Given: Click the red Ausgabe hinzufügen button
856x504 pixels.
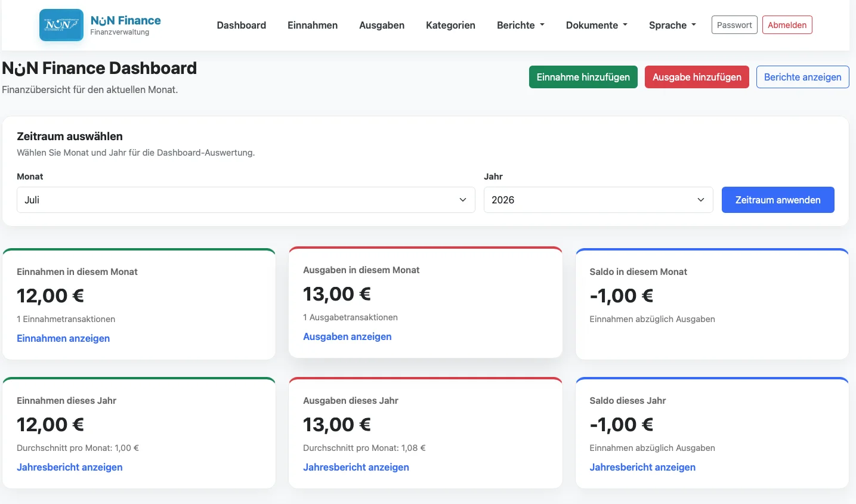Looking at the screenshot, I should [x=697, y=77].
